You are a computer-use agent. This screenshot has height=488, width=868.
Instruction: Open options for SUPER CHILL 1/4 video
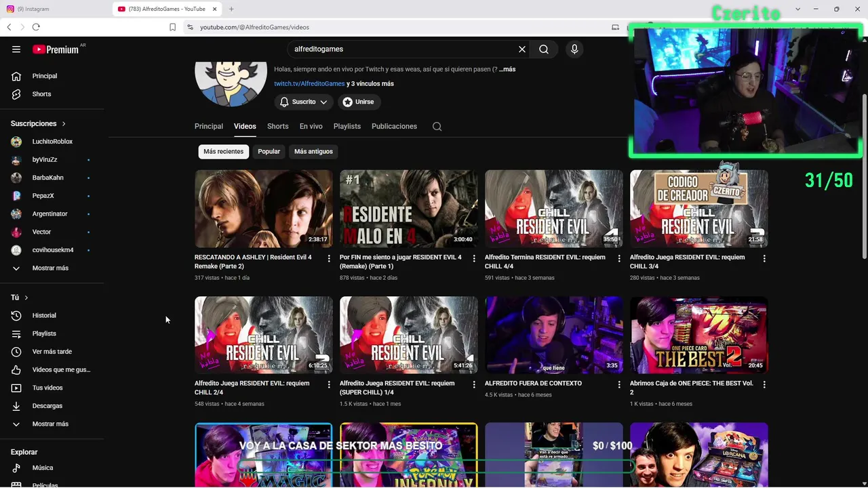(x=474, y=384)
